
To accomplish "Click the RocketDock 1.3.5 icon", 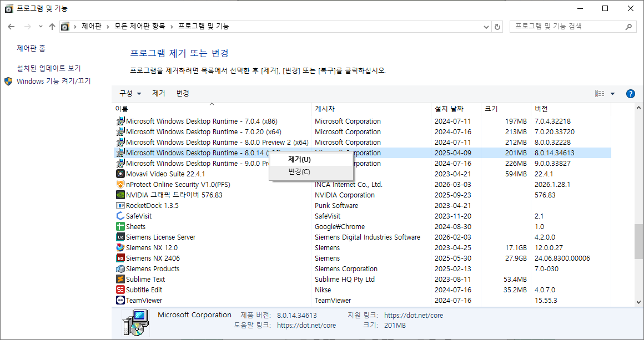I will tap(120, 205).
